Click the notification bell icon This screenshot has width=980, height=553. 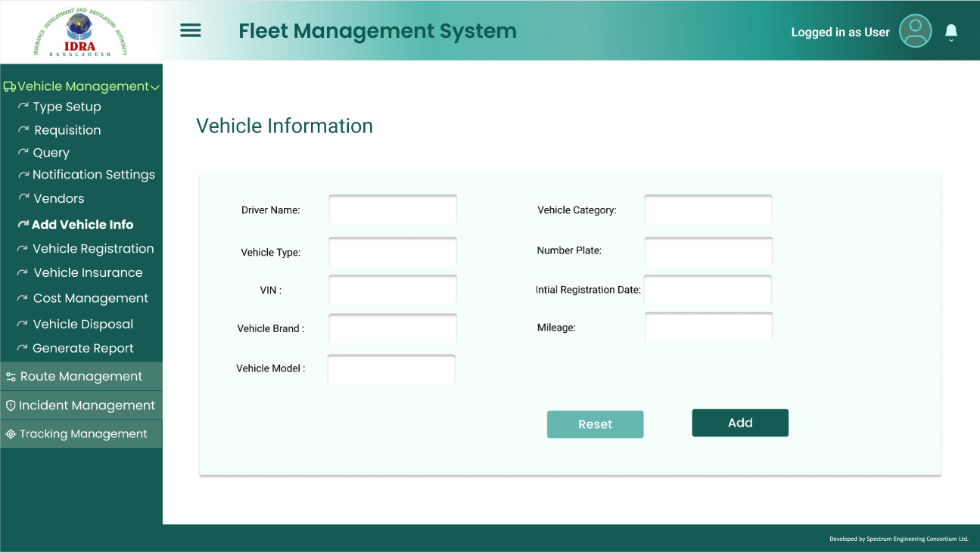click(951, 32)
